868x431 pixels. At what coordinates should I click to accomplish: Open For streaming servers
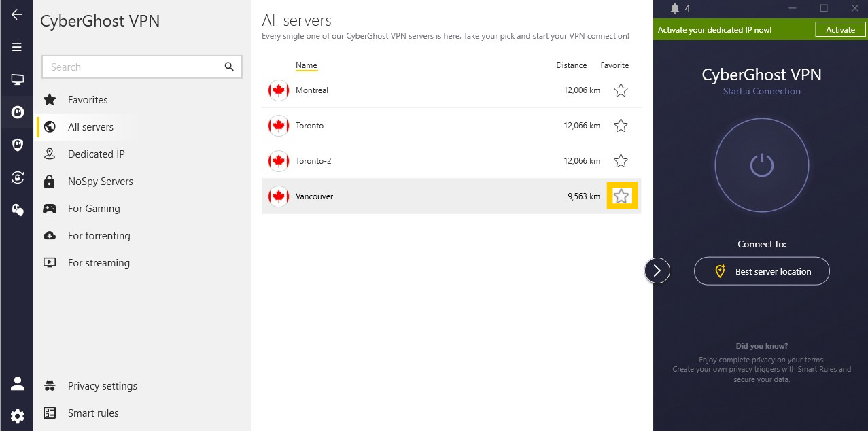click(x=99, y=263)
